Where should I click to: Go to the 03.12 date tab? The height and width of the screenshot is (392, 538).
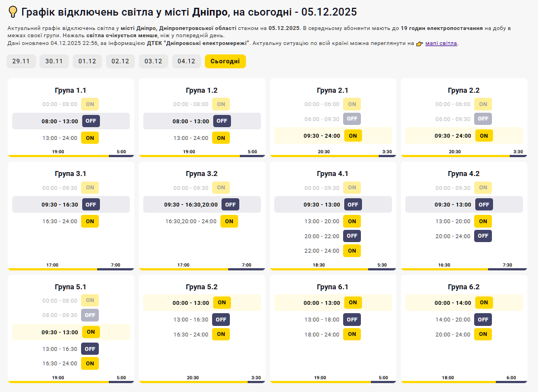click(153, 61)
